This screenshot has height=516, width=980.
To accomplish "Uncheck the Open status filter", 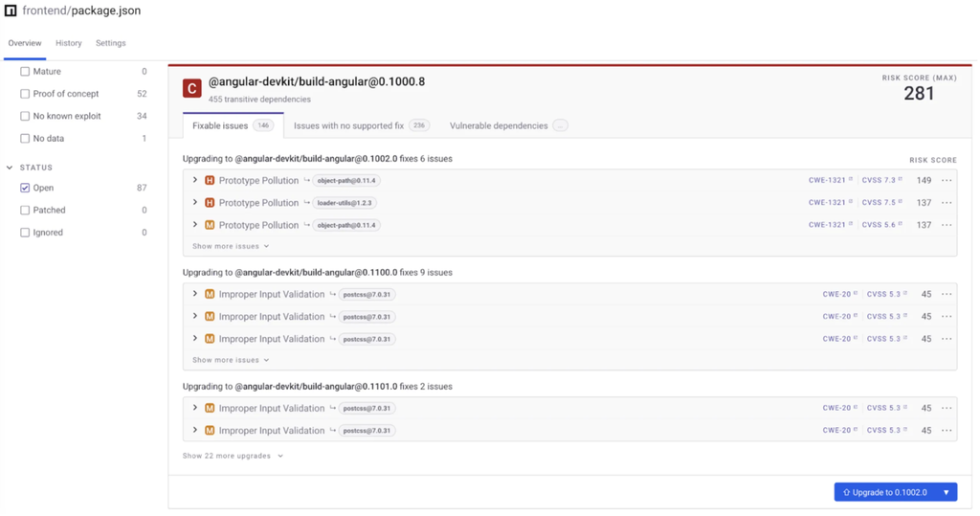I will (x=25, y=188).
